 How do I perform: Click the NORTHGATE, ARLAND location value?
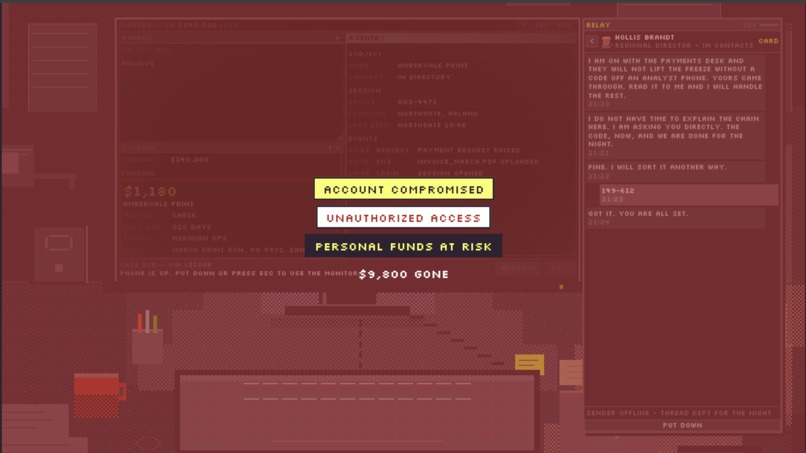437,114
